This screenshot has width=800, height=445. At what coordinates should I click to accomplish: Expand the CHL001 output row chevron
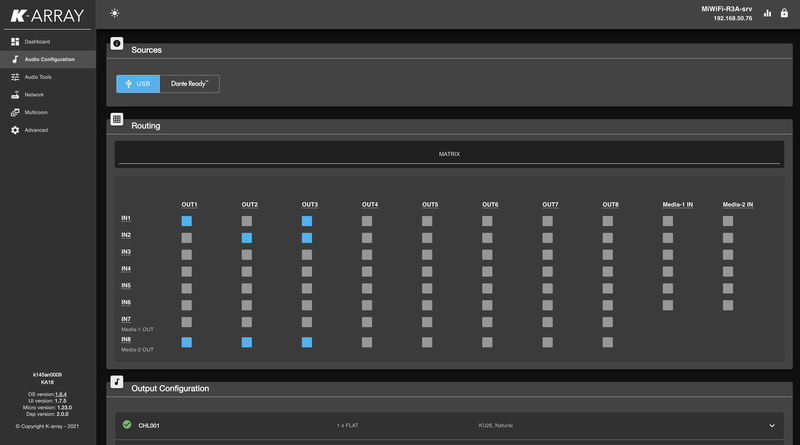click(771, 425)
